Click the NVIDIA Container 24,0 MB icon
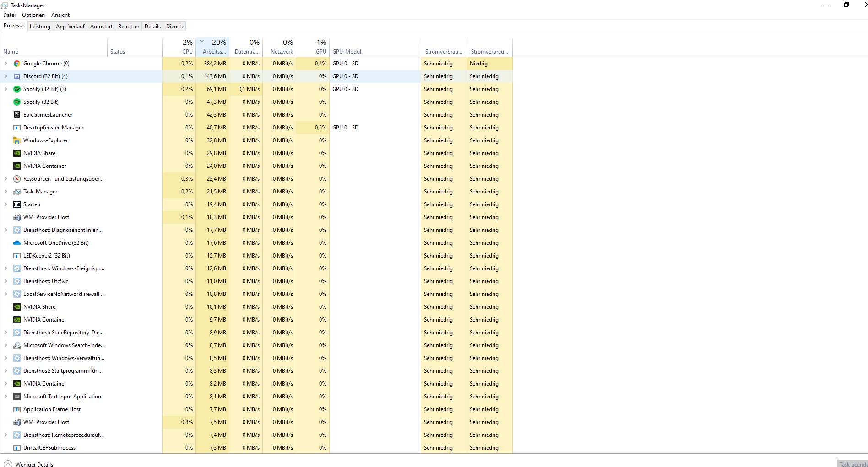 17,166
